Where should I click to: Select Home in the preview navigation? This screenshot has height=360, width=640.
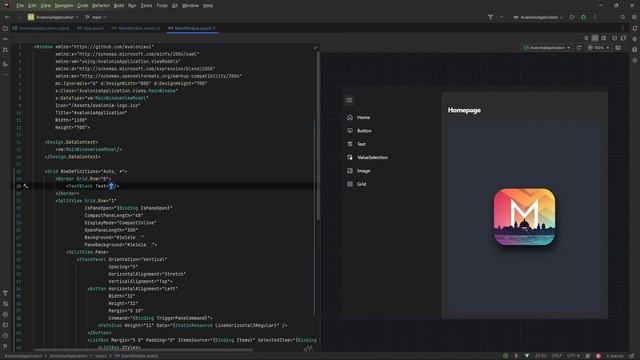pyautogui.click(x=358, y=118)
